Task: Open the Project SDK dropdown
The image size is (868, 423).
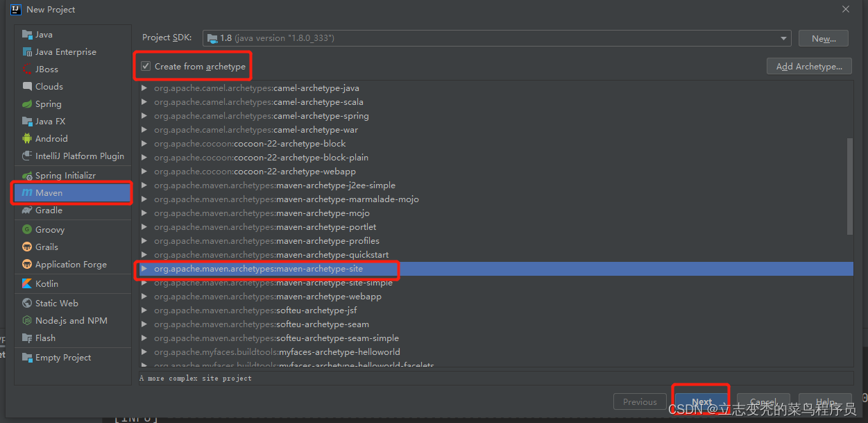Action: point(497,38)
